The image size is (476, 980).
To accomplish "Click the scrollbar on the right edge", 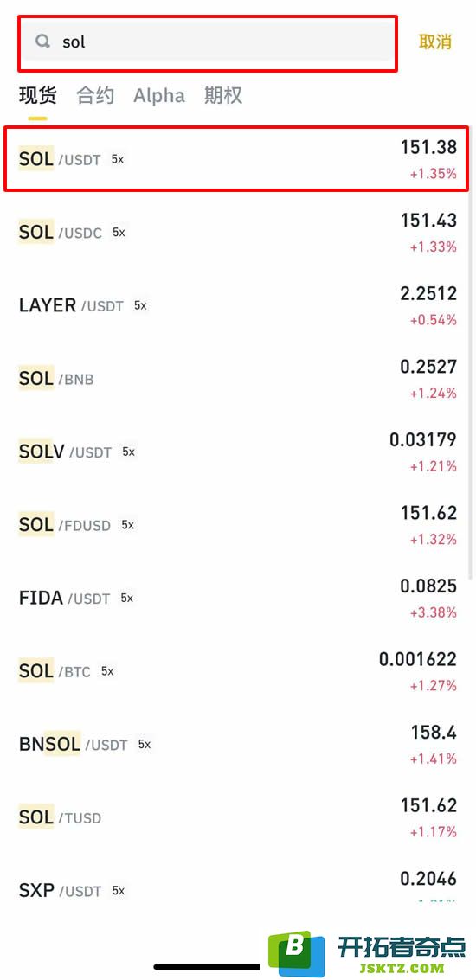I will (x=471, y=350).
